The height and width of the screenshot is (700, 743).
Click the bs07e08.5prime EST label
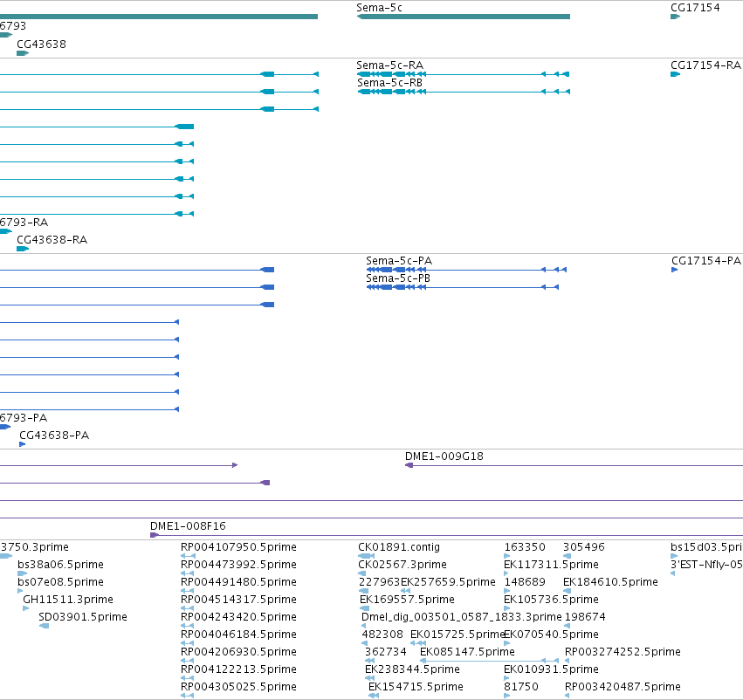[x=60, y=582]
